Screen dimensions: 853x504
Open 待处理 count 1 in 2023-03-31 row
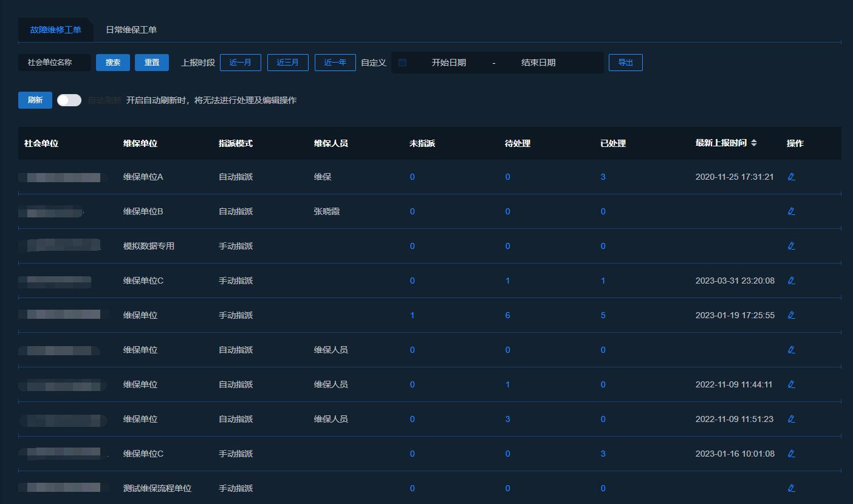point(507,281)
